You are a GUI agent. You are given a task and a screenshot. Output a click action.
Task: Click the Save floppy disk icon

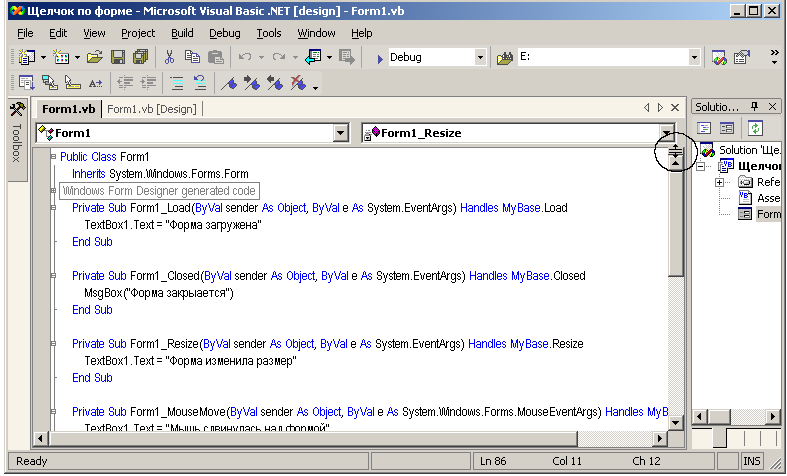click(117, 58)
